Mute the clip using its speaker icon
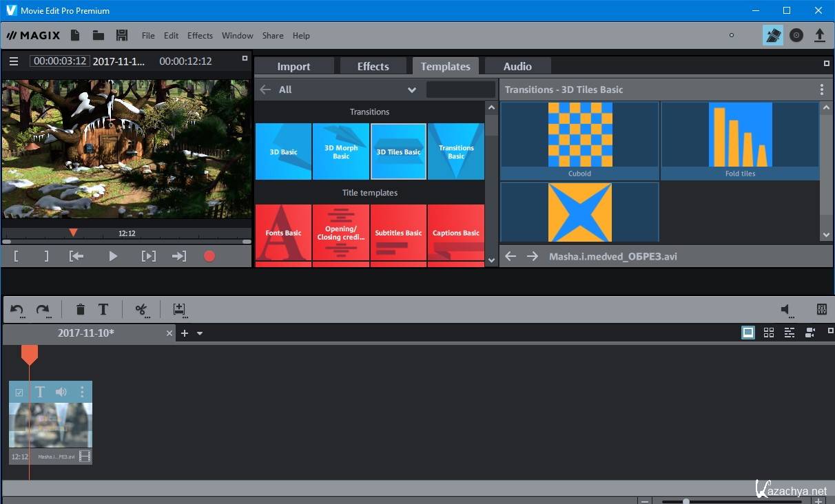The image size is (835, 504). click(61, 392)
